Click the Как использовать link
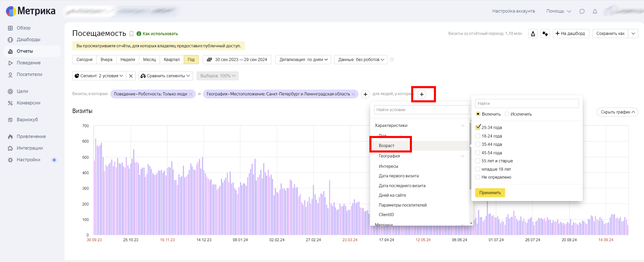 point(160,34)
